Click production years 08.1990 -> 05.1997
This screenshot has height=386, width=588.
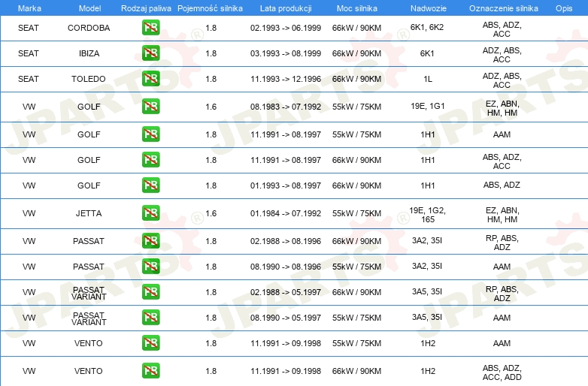286,318
